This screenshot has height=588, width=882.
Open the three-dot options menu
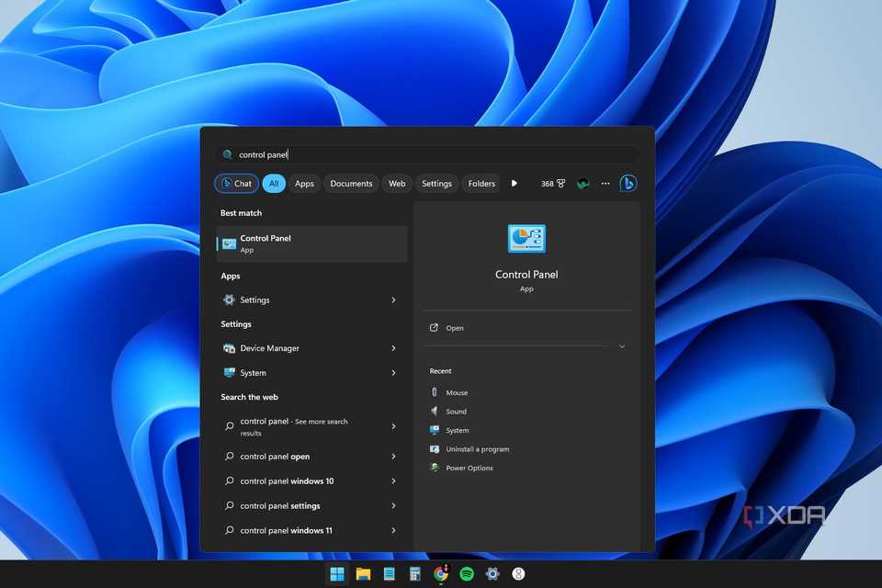(605, 184)
